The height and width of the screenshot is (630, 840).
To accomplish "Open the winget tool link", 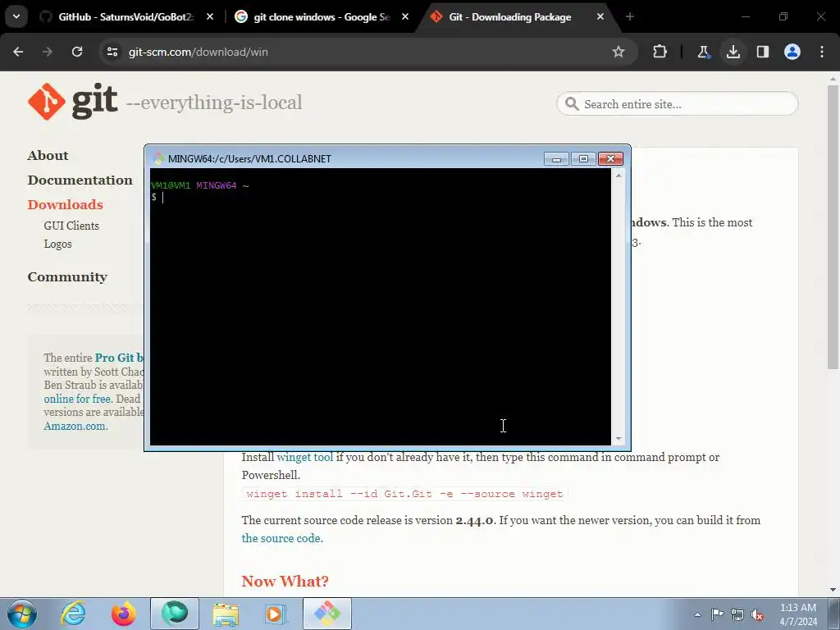I will coord(304,457).
